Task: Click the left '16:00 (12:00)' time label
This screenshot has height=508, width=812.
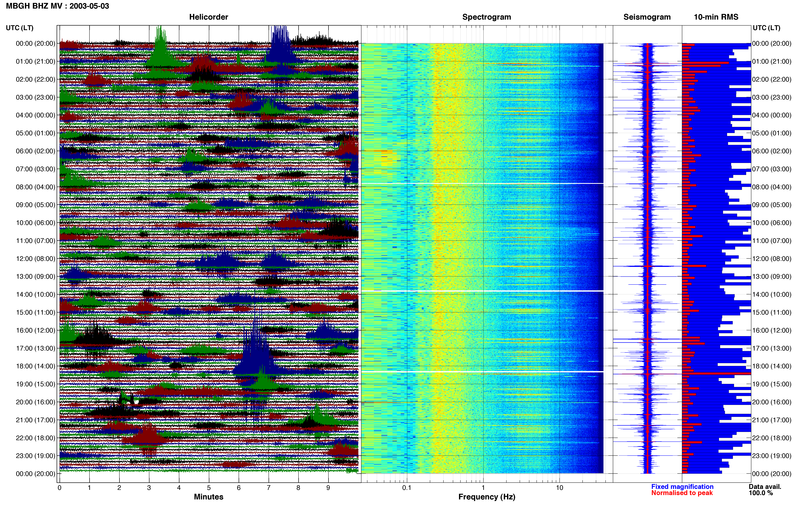Action: point(36,330)
